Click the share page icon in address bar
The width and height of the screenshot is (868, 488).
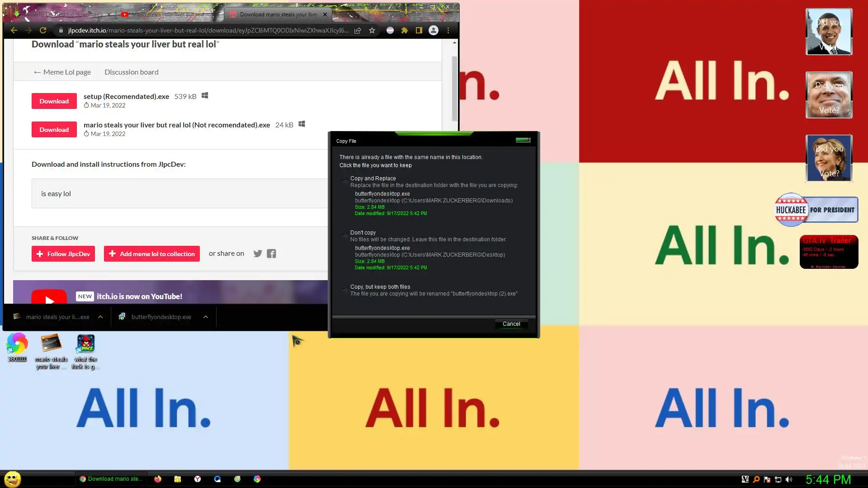click(358, 30)
